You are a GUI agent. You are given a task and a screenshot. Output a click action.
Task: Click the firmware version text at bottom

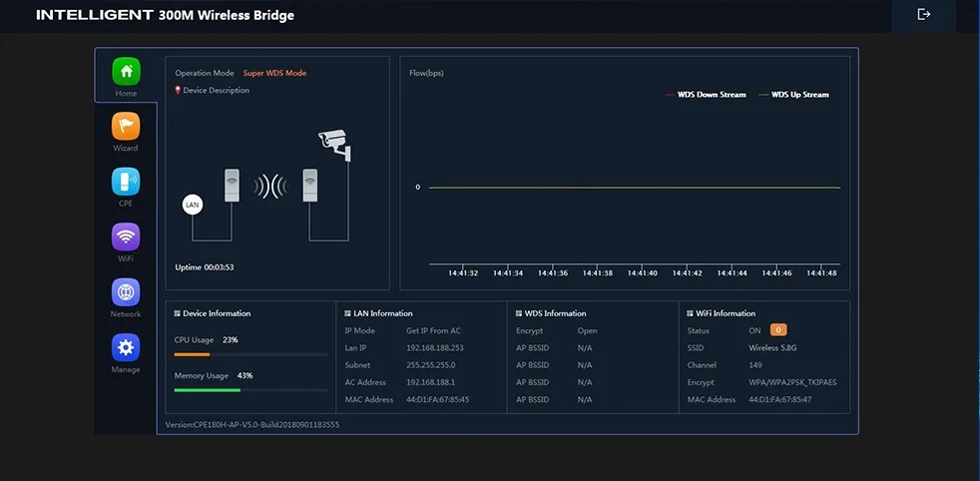point(252,425)
